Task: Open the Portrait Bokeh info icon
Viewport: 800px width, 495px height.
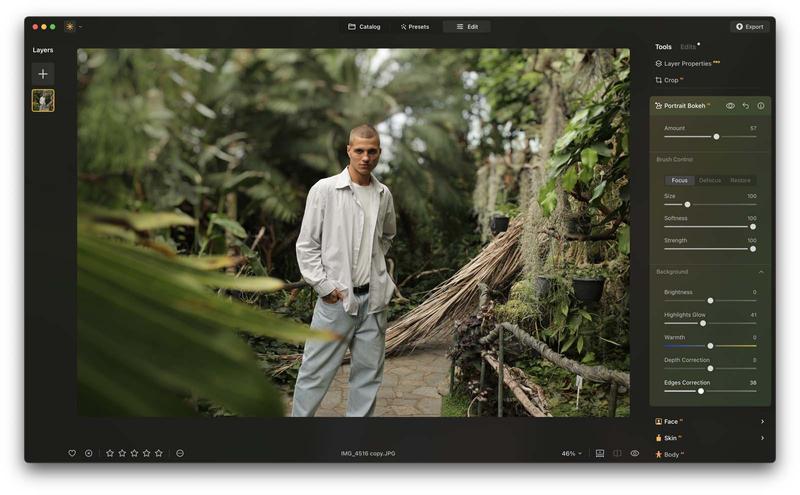Action: 761,106
